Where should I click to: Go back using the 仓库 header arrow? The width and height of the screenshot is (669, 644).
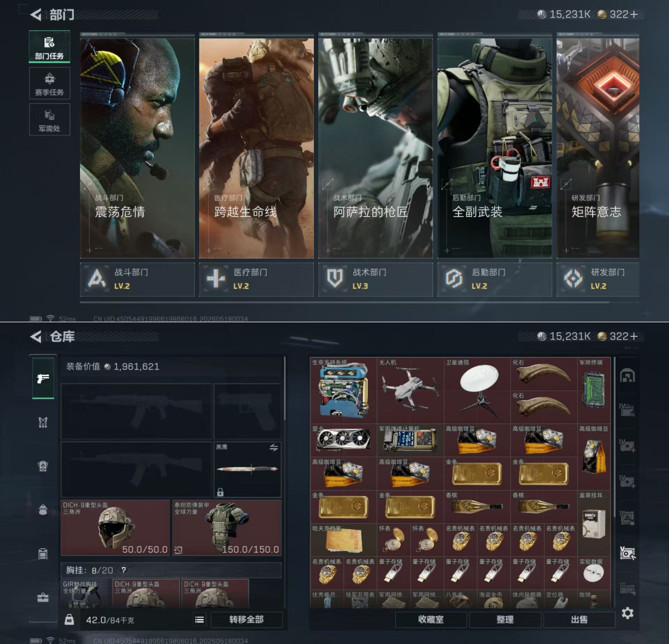click(36, 336)
